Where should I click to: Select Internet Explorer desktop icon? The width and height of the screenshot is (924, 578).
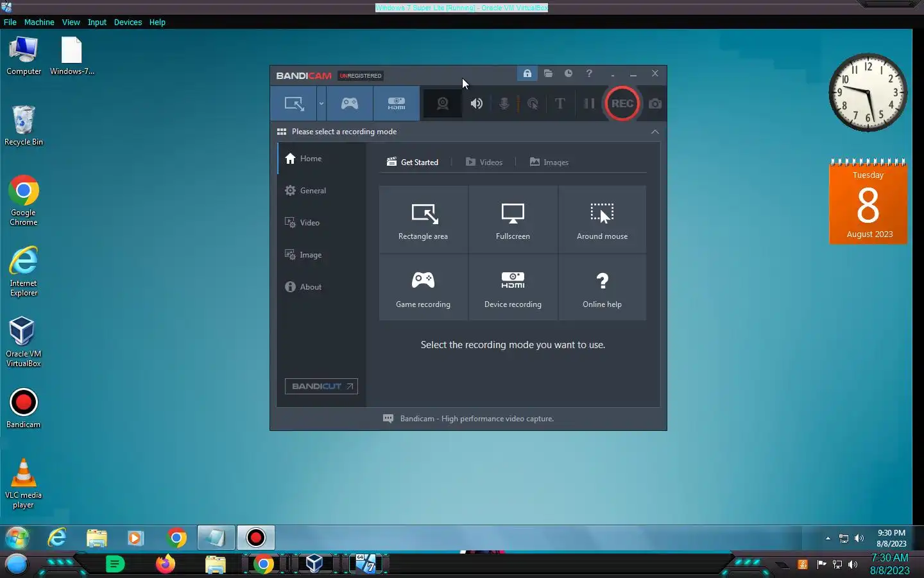point(24,271)
